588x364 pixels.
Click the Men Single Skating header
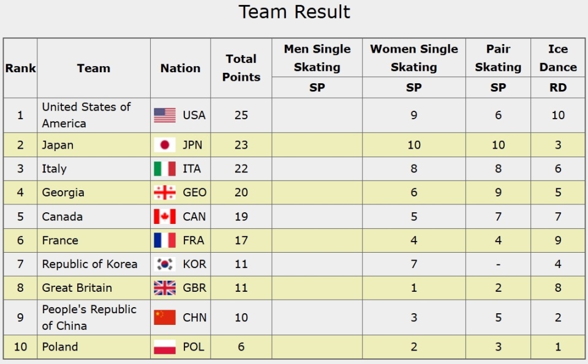pos(317,58)
